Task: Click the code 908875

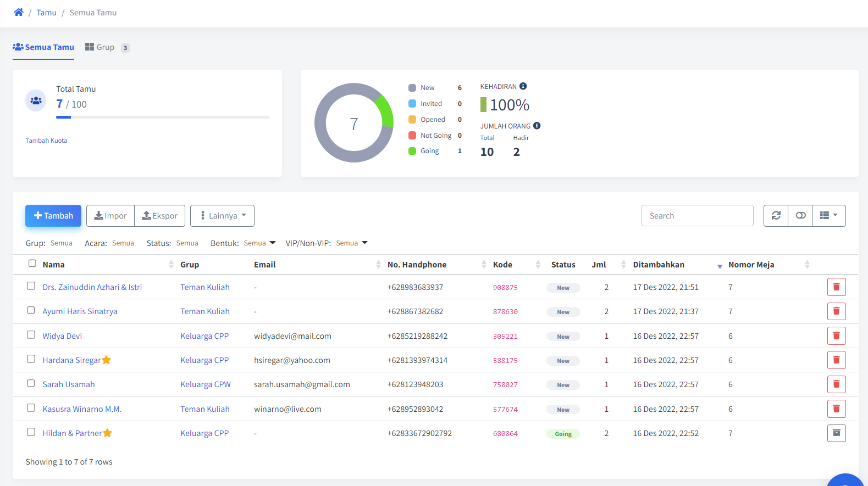Action: (505, 288)
